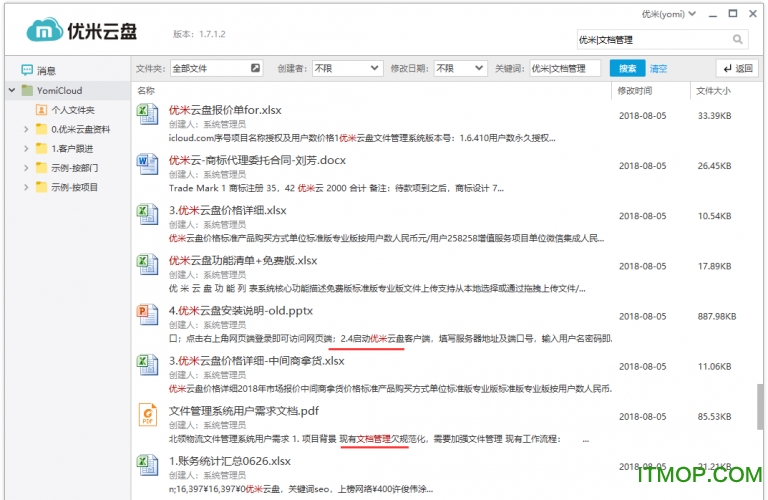Screen dimensions: 768x500
Task: Select 个人文件夹 label in sidebar
Action: (x=73, y=110)
